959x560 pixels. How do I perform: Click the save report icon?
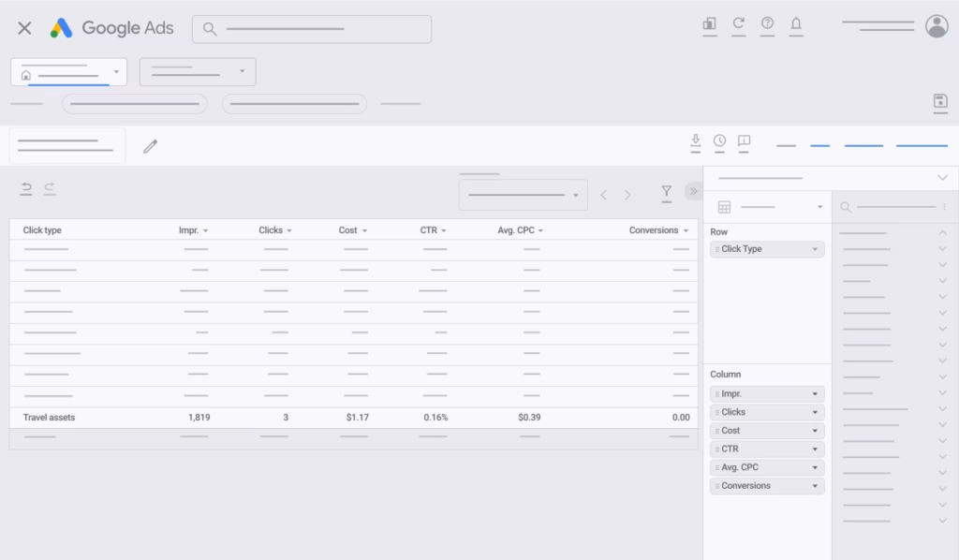(x=940, y=101)
